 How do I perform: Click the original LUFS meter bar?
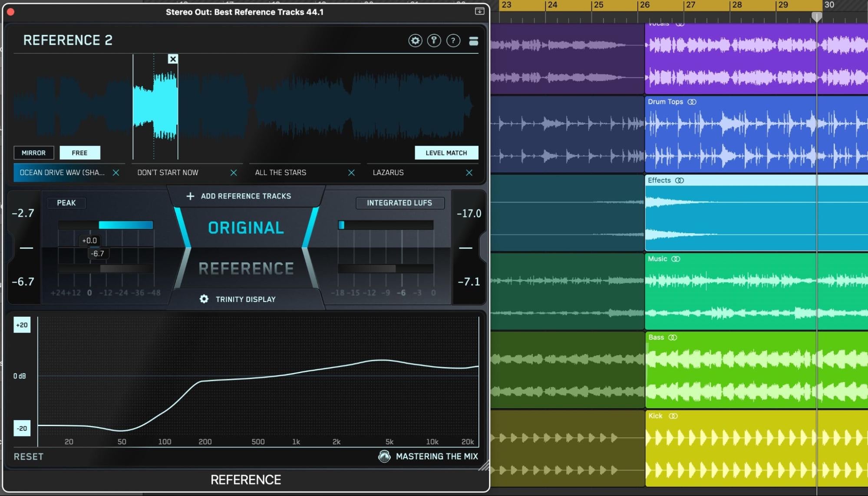tap(386, 225)
